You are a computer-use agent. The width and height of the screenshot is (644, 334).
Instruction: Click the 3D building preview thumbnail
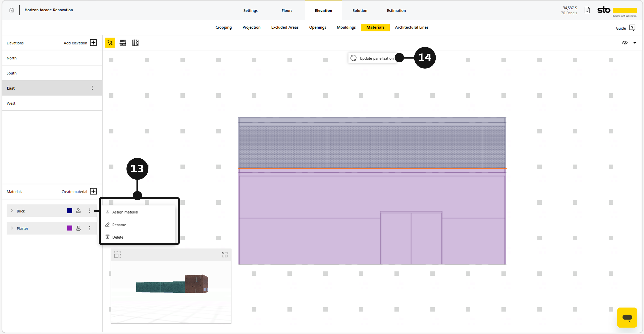(x=171, y=292)
